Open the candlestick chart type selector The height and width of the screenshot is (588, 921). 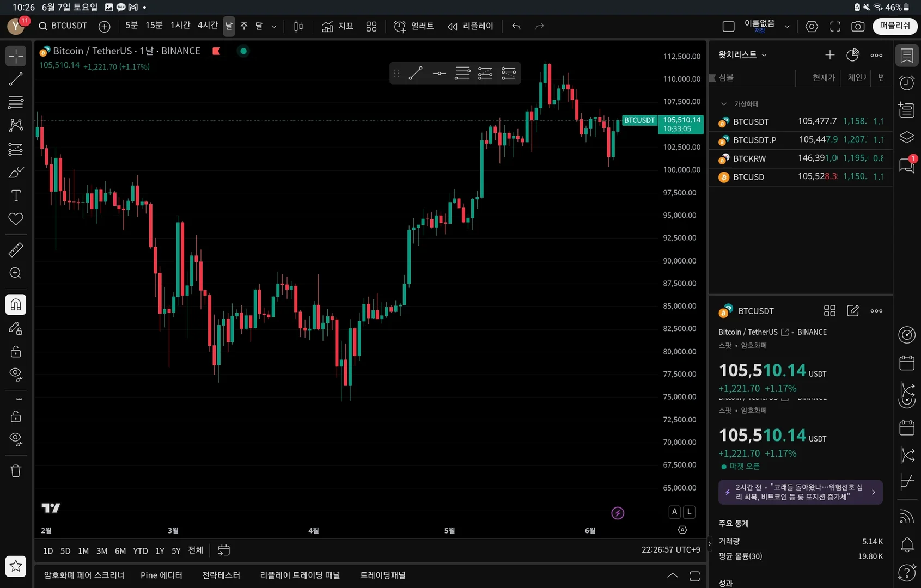pos(298,26)
